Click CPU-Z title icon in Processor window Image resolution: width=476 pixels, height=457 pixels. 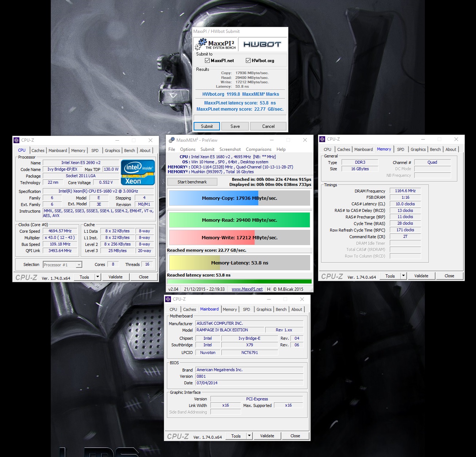(x=16, y=140)
